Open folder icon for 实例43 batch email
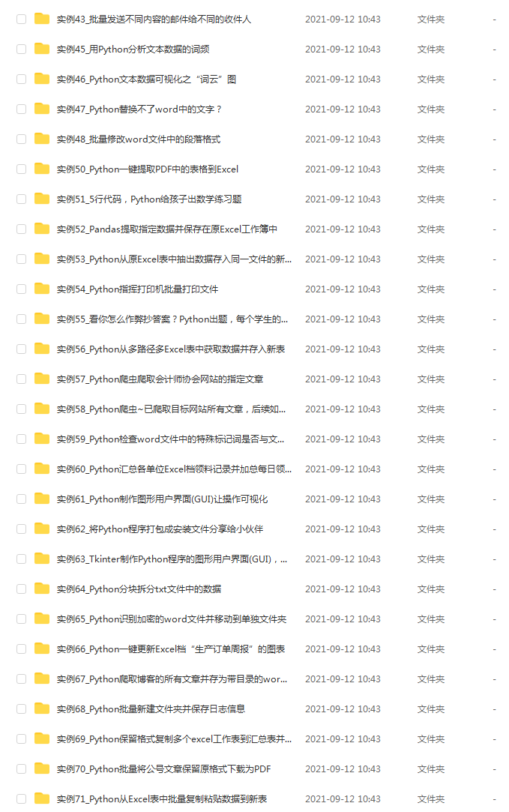The image size is (509, 812). tap(42, 19)
